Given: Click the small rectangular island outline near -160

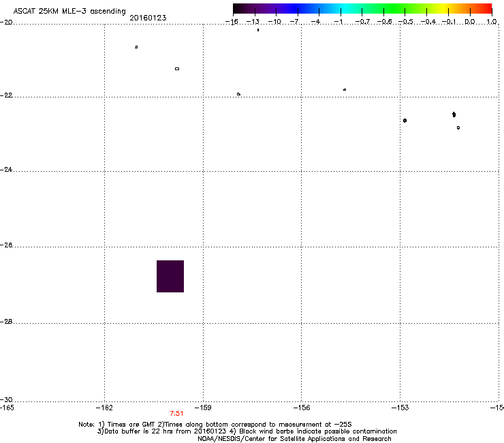Looking at the screenshot, I should (177, 69).
